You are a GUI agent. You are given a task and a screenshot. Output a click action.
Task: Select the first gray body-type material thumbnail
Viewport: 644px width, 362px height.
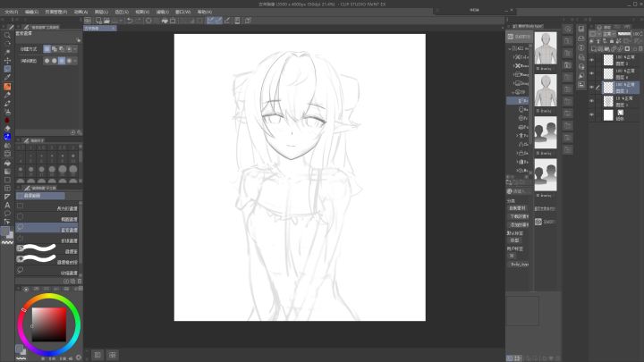546,51
